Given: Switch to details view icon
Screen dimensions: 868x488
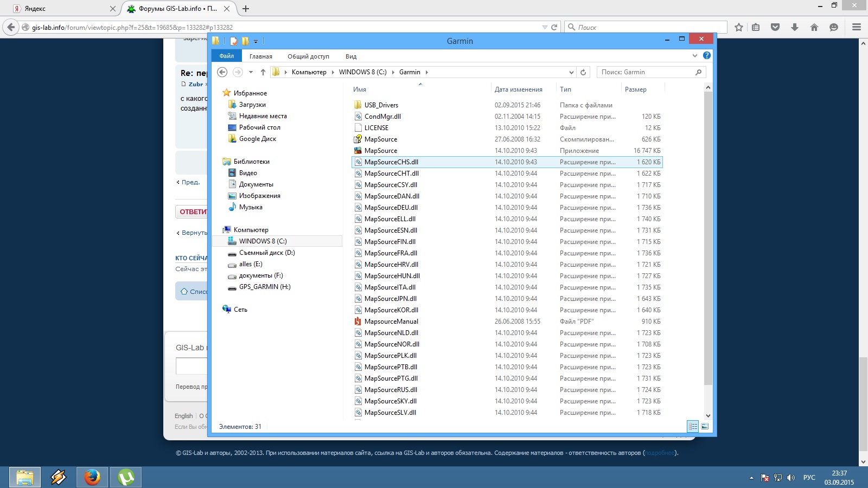Looking at the screenshot, I should pyautogui.click(x=693, y=427).
